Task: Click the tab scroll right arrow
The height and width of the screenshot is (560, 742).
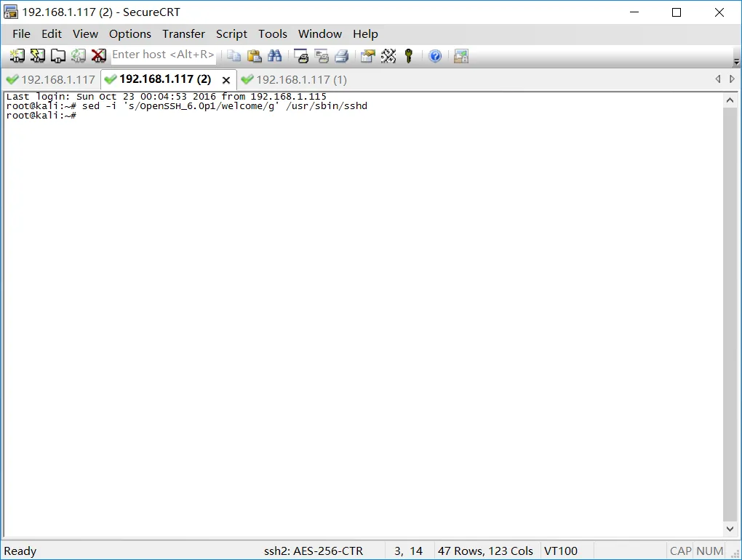Action: (x=732, y=79)
